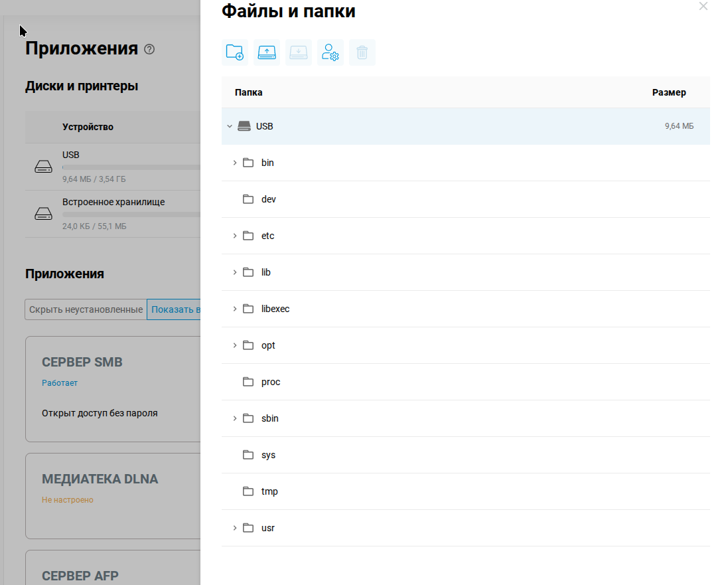Select the Показать все option

tap(174, 309)
